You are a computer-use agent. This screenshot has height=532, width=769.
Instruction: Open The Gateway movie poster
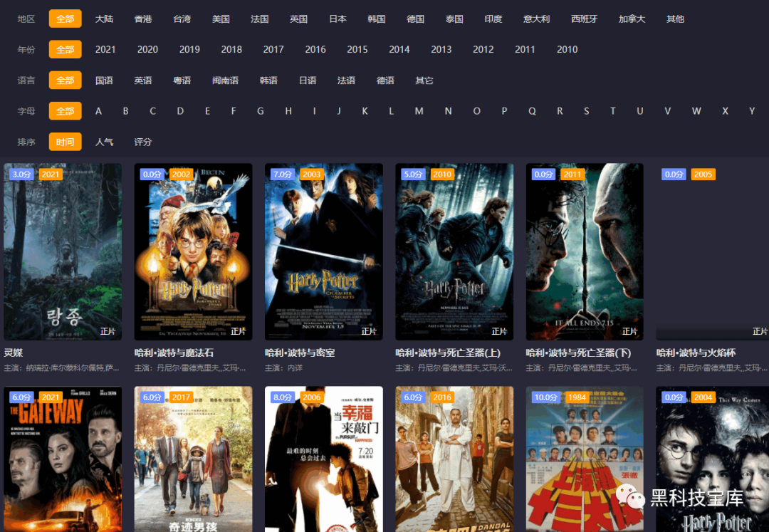(x=63, y=459)
